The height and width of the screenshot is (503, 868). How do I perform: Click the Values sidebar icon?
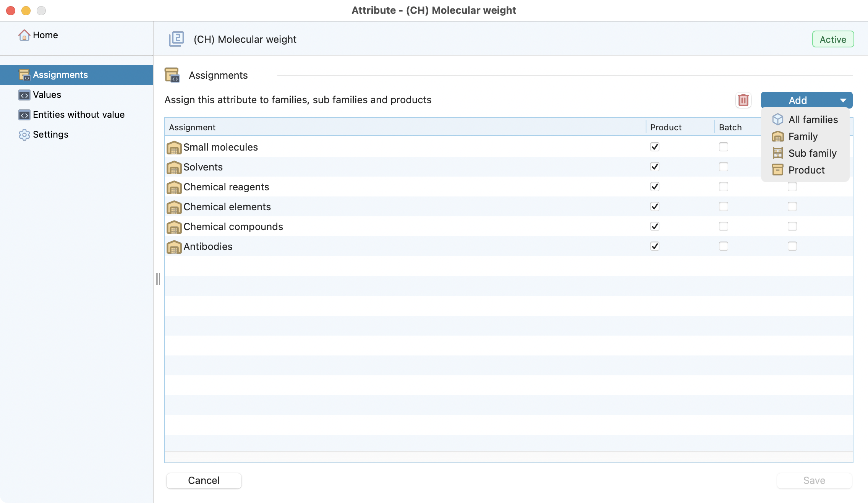tap(24, 95)
